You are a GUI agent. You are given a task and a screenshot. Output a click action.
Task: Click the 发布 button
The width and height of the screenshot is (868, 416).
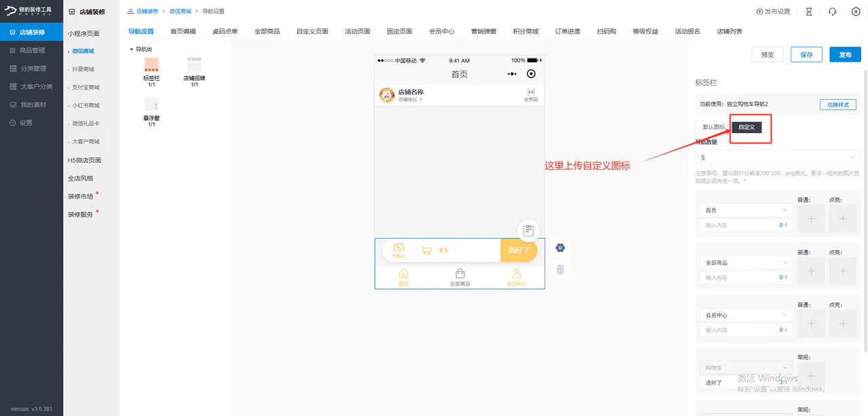pyautogui.click(x=845, y=54)
